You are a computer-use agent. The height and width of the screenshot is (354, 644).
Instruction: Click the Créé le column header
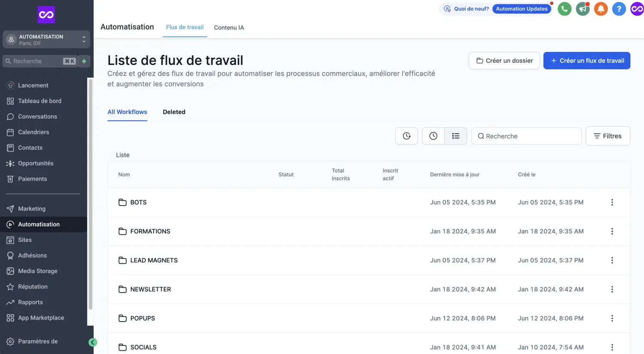point(526,174)
